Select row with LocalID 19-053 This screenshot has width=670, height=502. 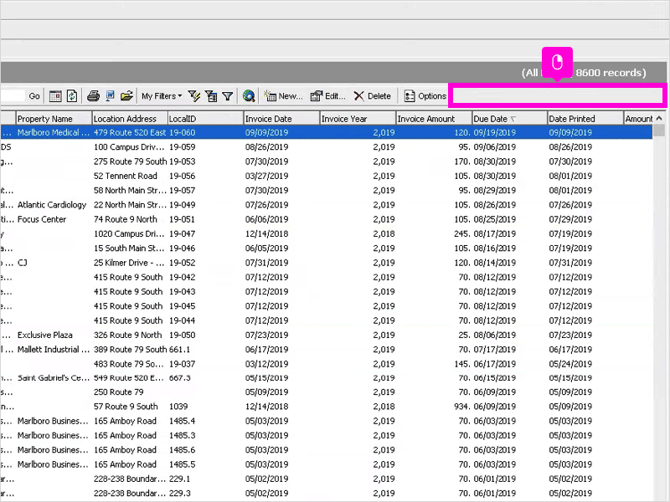click(326, 161)
